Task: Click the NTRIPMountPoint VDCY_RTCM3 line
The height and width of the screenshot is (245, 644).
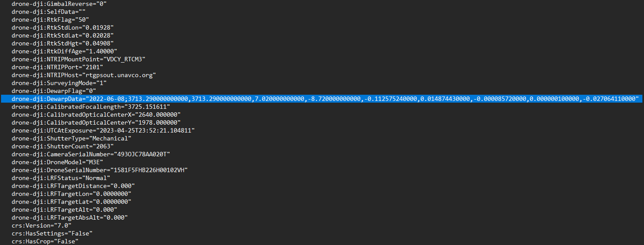Action: coord(78,59)
